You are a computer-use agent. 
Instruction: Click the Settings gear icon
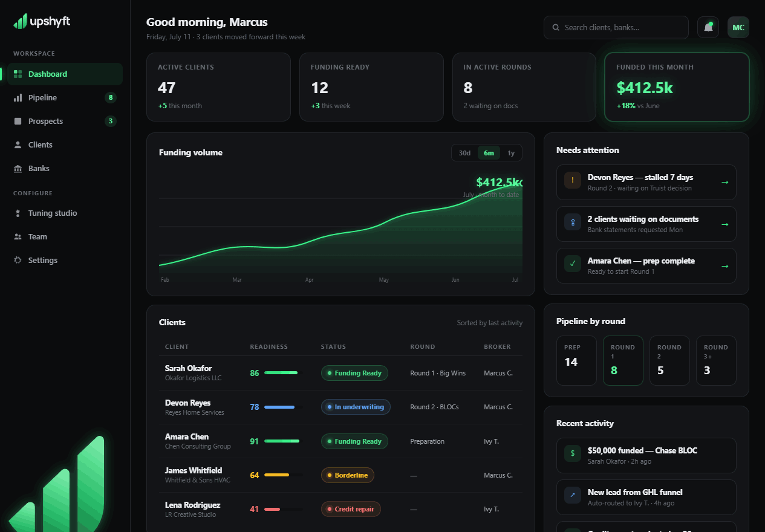coord(18,260)
